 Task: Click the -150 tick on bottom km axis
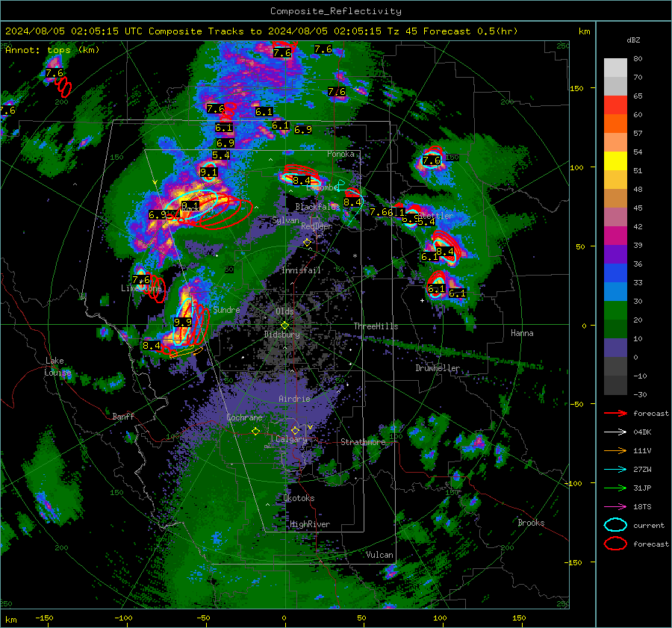(x=44, y=618)
